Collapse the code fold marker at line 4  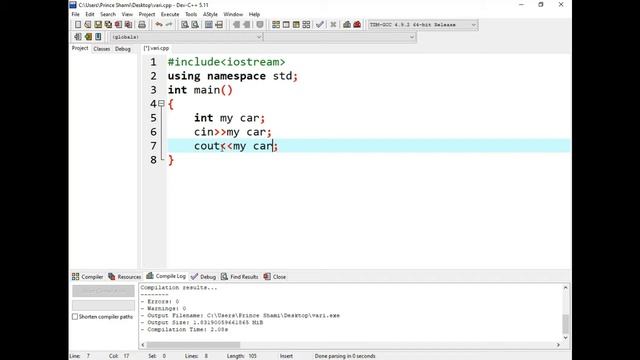click(x=162, y=104)
